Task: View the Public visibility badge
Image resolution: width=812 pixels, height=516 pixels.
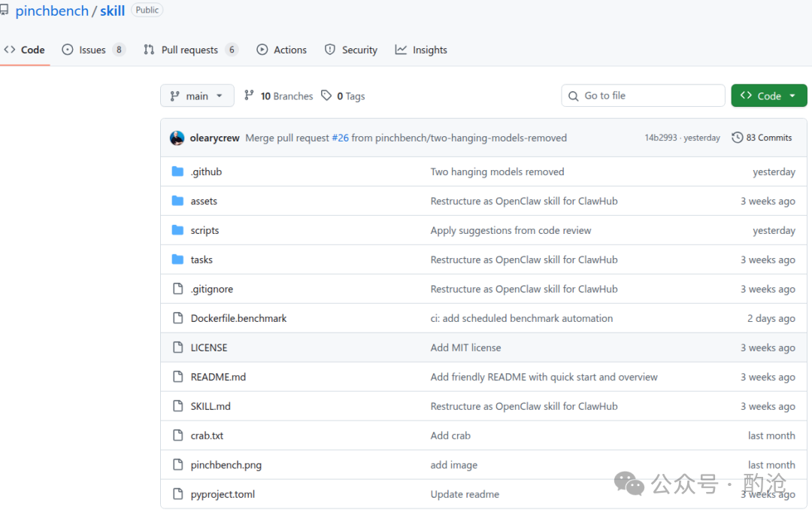Action: (147, 10)
